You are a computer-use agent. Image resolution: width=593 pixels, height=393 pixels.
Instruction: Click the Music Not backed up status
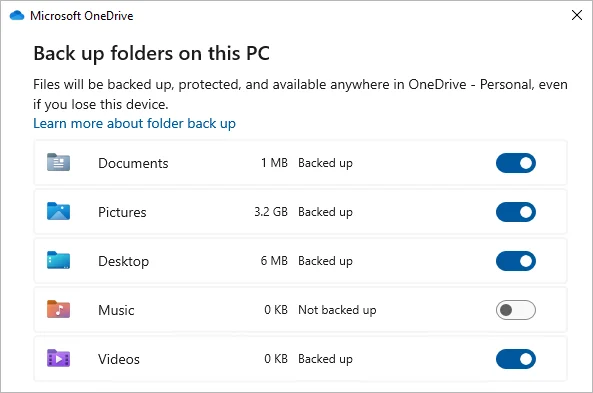pos(337,310)
